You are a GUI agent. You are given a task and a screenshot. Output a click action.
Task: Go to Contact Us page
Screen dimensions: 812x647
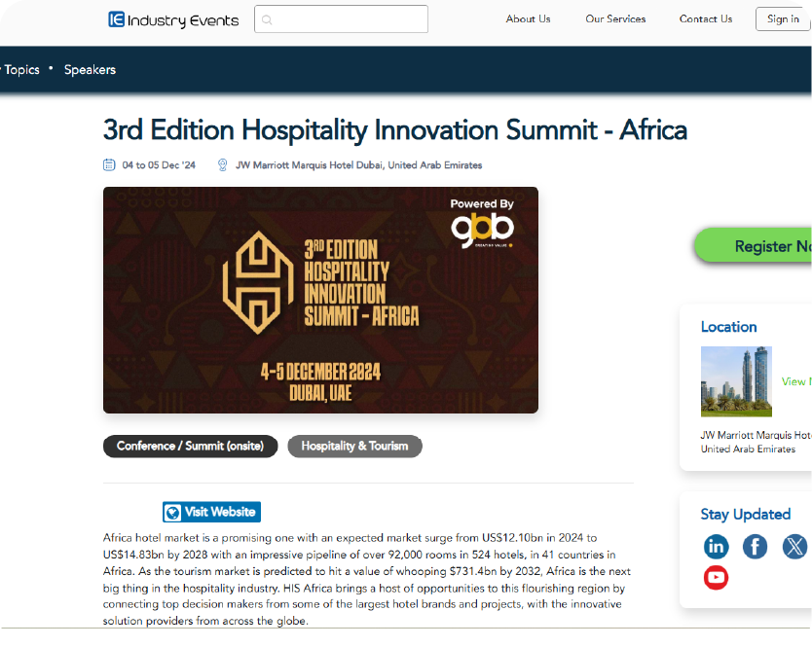[x=706, y=18]
